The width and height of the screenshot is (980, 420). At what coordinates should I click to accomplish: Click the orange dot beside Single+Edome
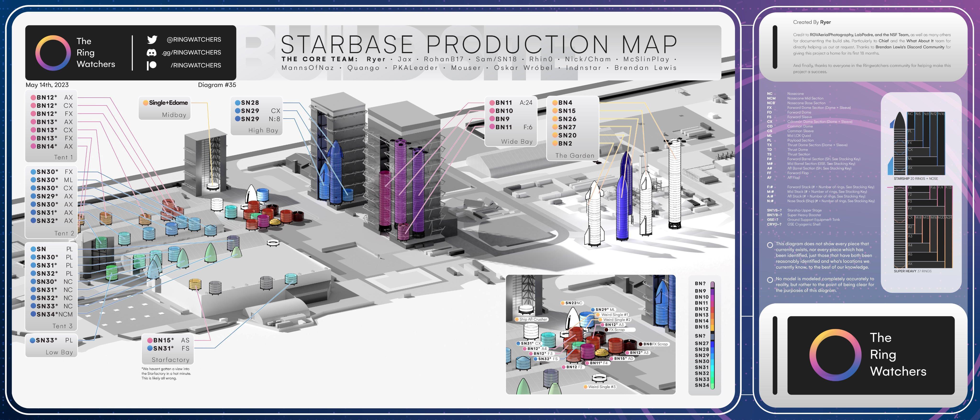tap(145, 103)
